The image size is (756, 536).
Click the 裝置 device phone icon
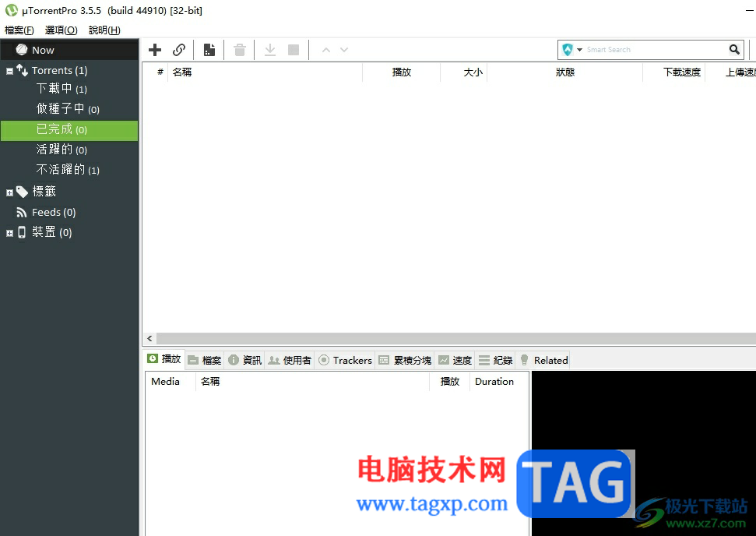pos(22,232)
